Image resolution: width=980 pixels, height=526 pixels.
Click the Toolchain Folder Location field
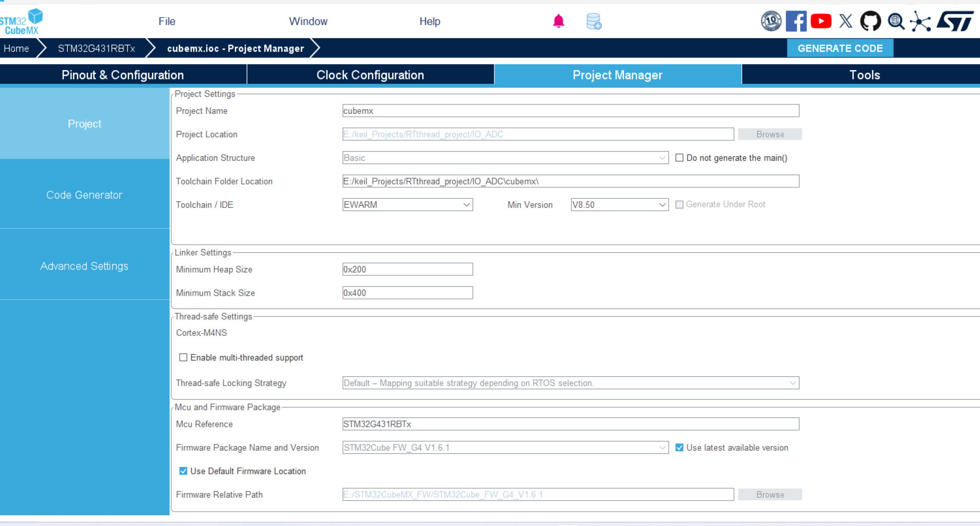coord(570,181)
